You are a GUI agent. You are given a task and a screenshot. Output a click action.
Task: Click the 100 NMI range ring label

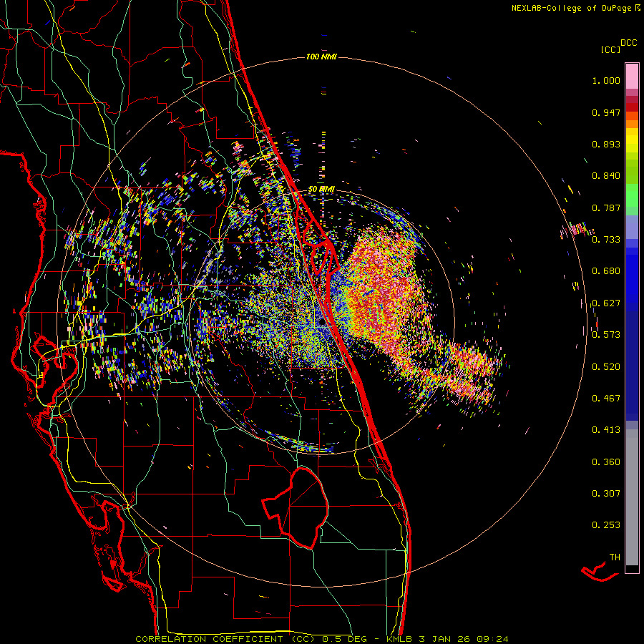point(321,57)
